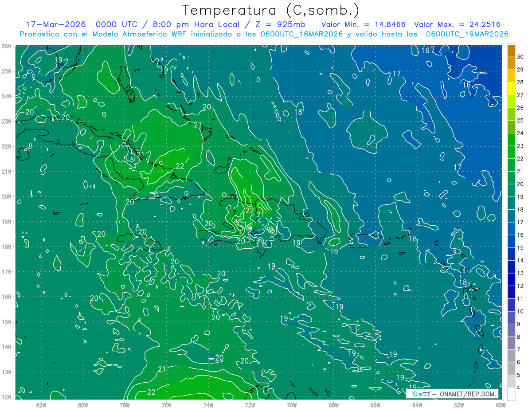
Task: Click 'Valor Max. = 24.2516' readout
Action: 458,24
